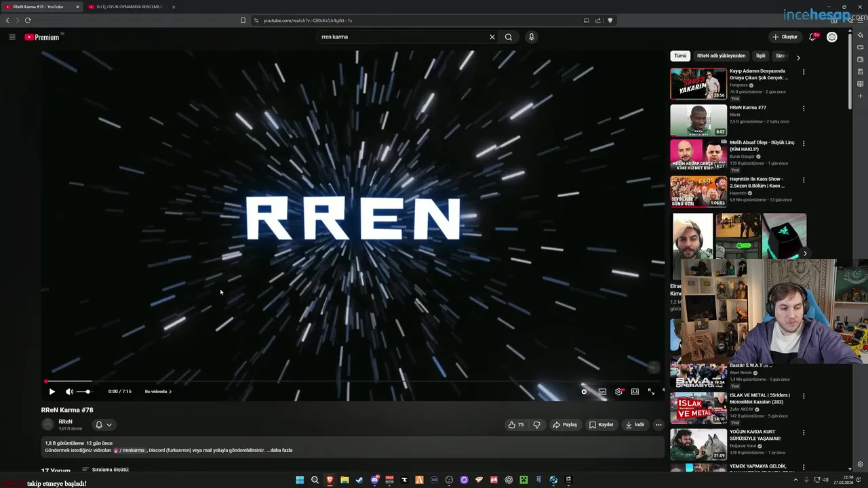Go back in the browser
Viewport: 868px width, 488px height.
coord(7,20)
